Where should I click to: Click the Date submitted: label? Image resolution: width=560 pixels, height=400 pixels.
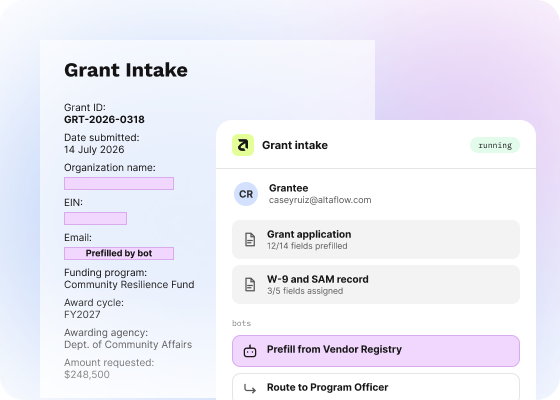[102, 138]
